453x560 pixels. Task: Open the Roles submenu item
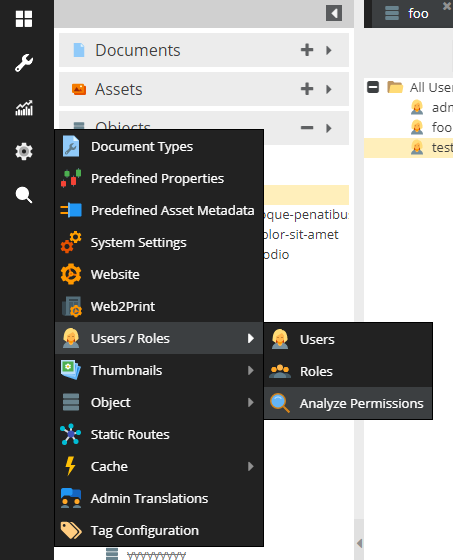click(348, 371)
